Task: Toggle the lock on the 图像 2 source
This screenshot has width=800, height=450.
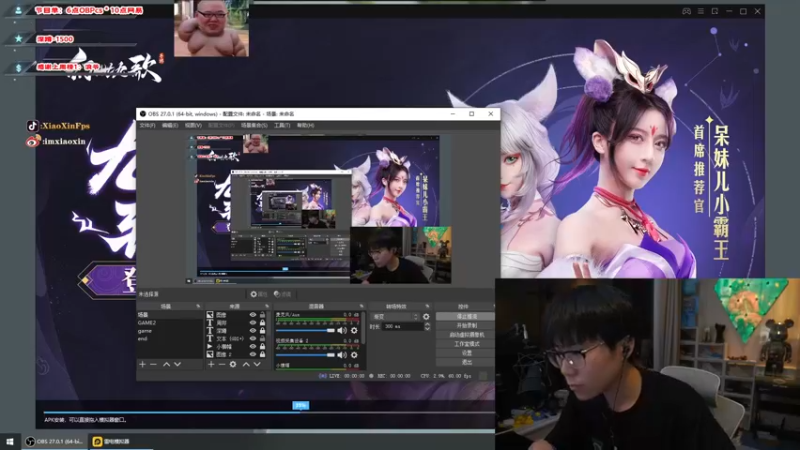Action: pyautogui.click(x=262, y=354)
